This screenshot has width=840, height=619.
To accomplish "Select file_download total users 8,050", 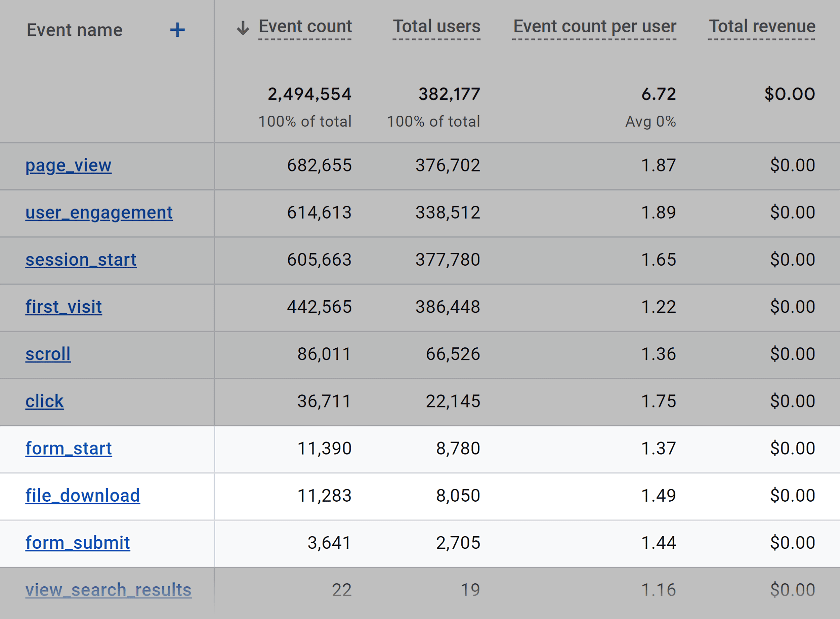I will coord(458,496).
